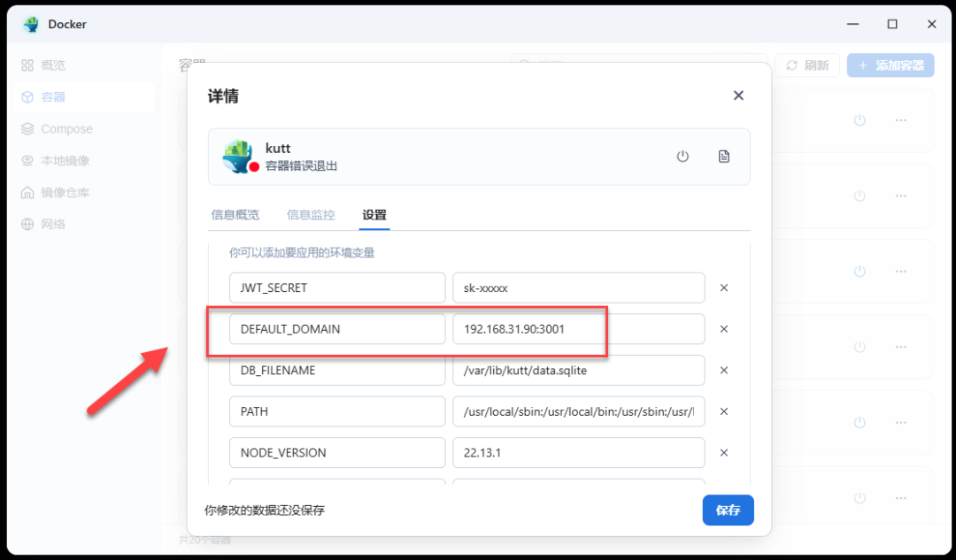This screenshot has width=956, height=560.
Task: Open the kutt container logs icon
Action: (x=724, y=156)
